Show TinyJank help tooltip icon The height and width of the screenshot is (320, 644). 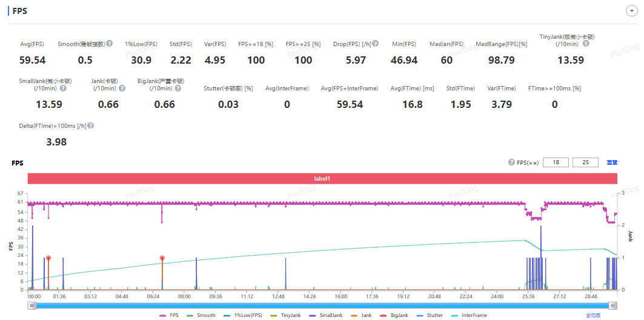coord(586,44)
